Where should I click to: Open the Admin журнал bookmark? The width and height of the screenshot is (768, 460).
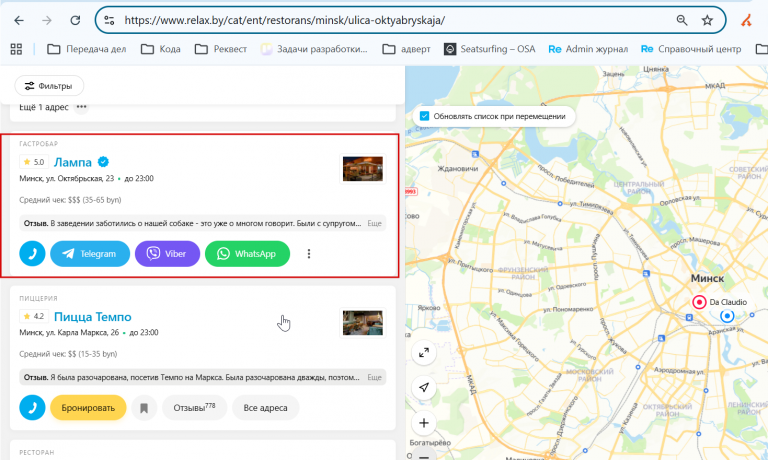pyautogui.click(x=588, y=49)
